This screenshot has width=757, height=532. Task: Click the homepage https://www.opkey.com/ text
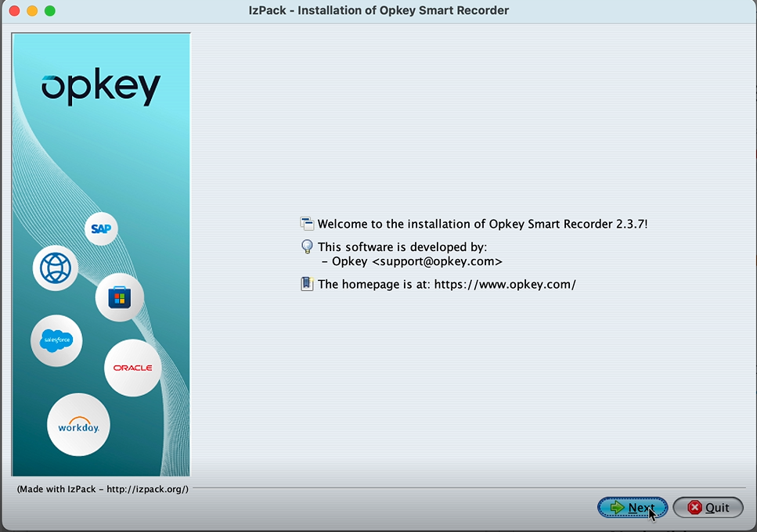pyautogui.click(x=446, y=284)
